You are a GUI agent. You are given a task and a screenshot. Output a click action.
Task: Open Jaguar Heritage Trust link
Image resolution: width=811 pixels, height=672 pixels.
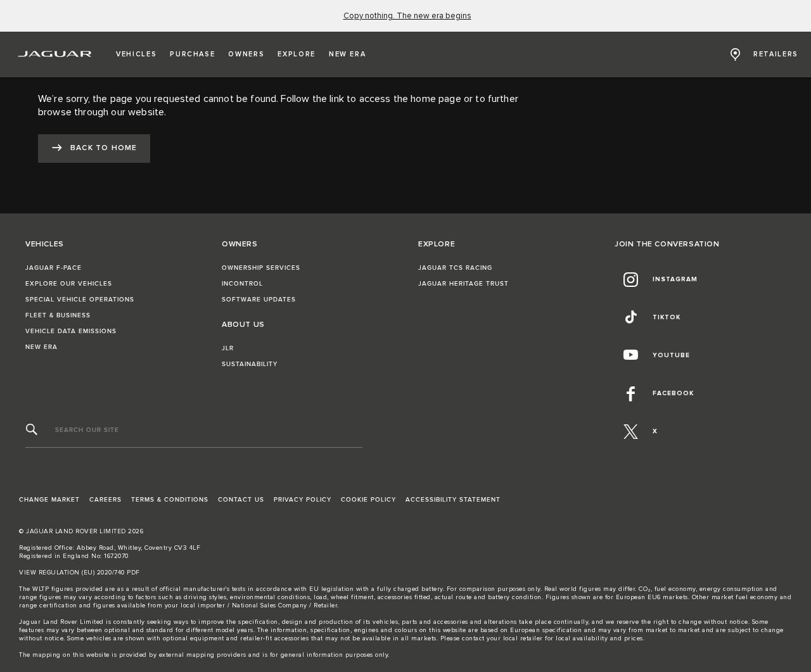click(x=463, y=284)
